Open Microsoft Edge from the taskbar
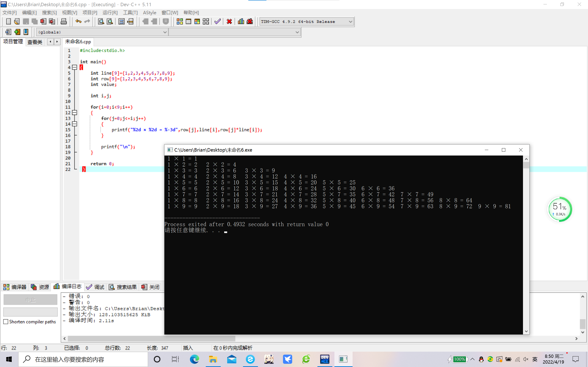 pos(194,359)
